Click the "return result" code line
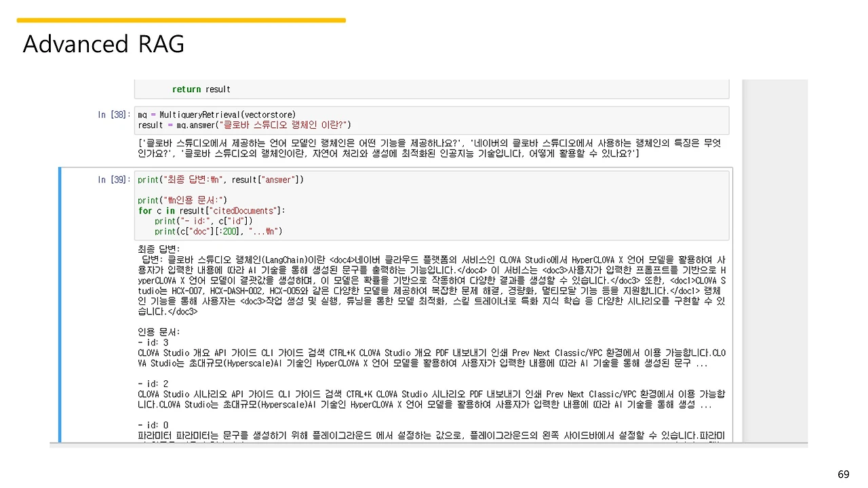This screenshot has width=868, height=488. (x=201, y=89)
